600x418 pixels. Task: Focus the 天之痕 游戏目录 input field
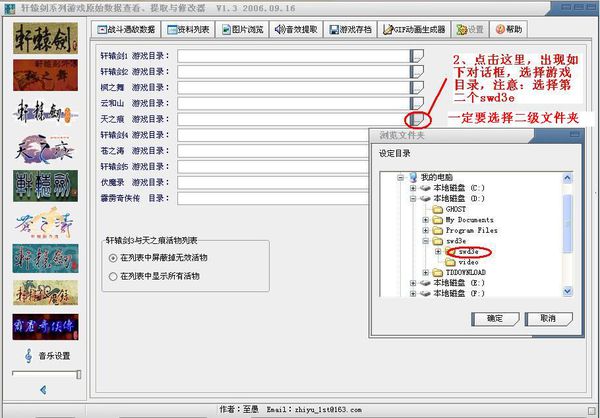tap(293, 119)
